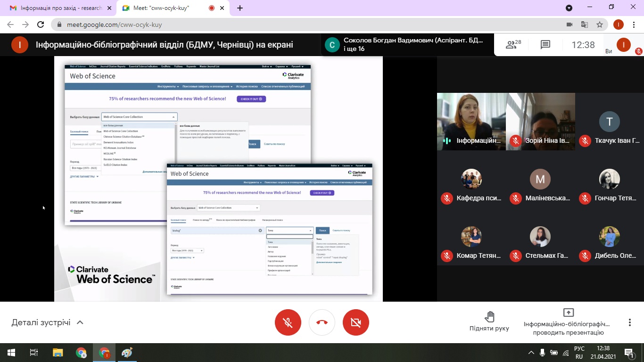Click the bookmark star in address bar

pyautogui.click(x=599, y=25)
